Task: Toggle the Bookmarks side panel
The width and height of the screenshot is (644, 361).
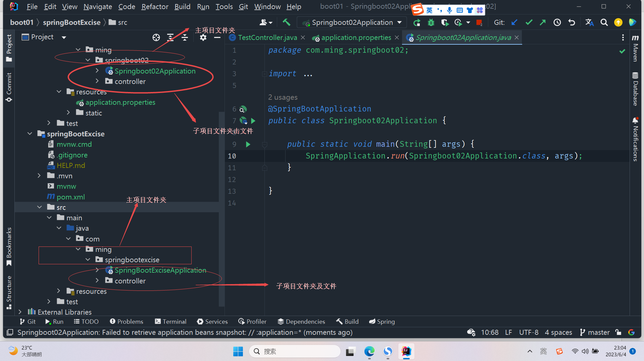Action: click(x=9, y=247)
